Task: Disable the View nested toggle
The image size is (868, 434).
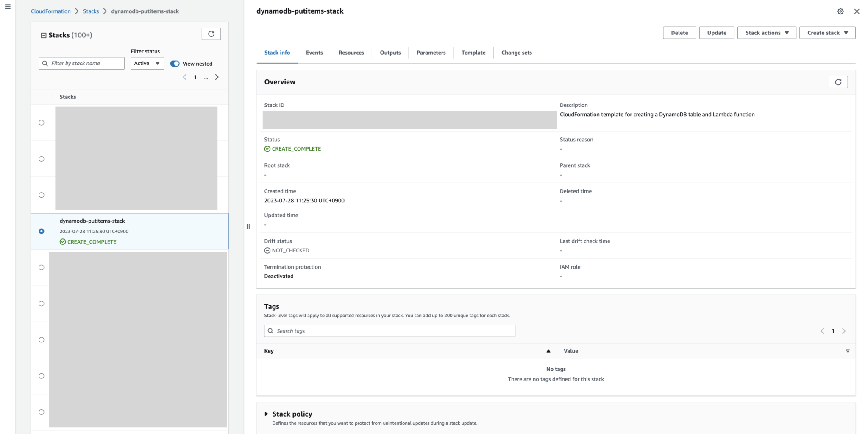Action: point(175,63)
